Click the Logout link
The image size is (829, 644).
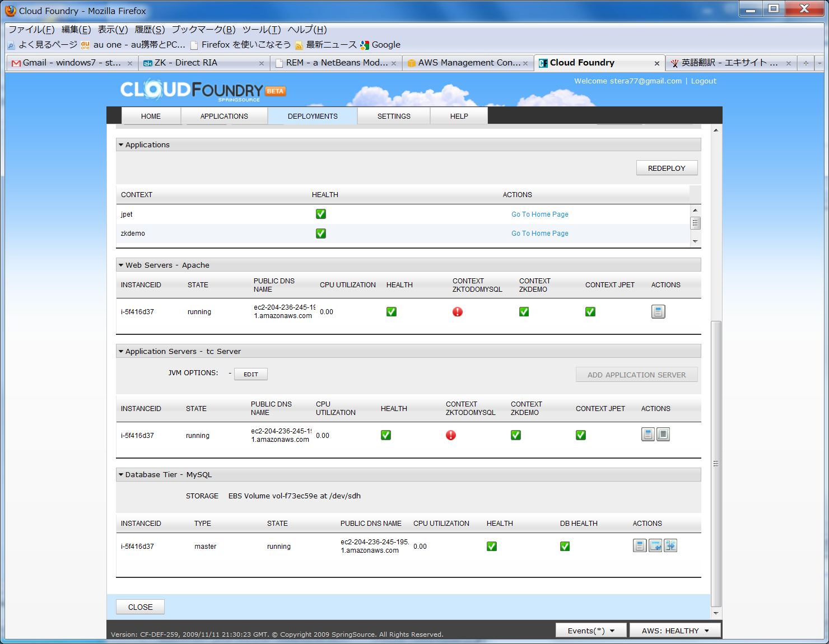coord(704,81)
